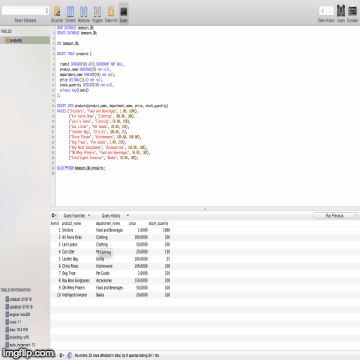
Task: Select the Snickers row cell
Action: click(68, 230)
